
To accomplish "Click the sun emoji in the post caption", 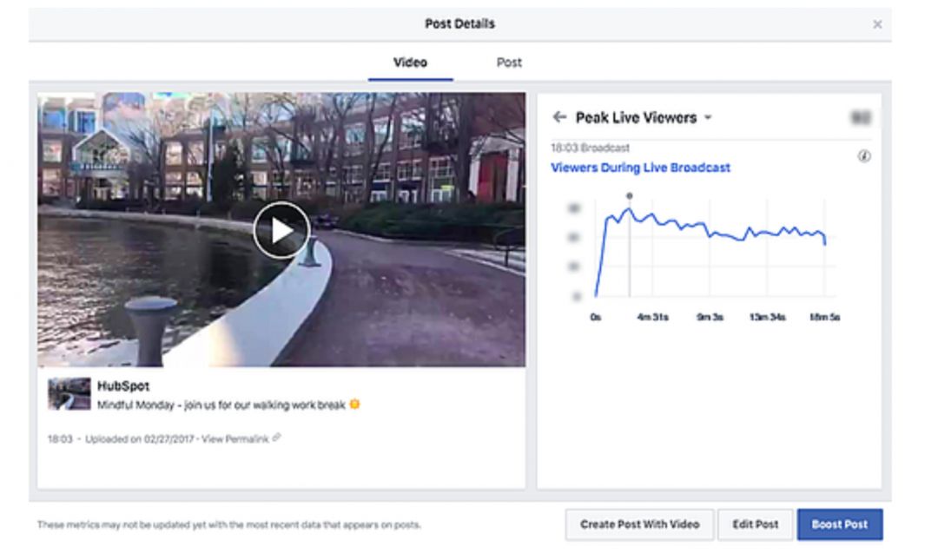I will coord(354,405).
